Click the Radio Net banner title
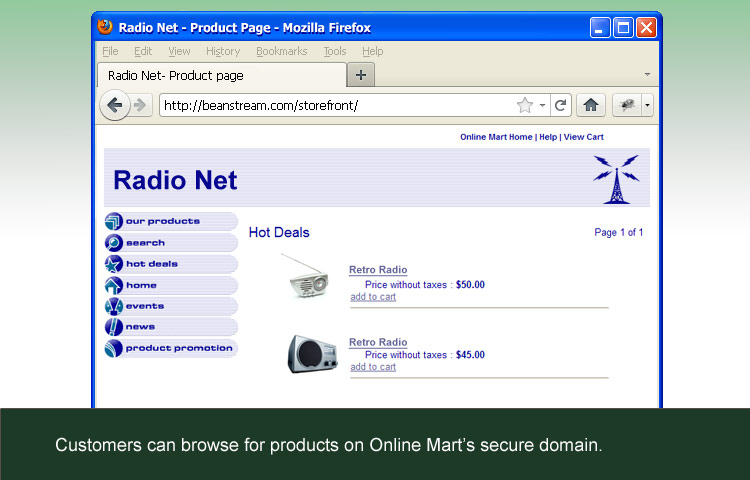Viewport: 750px width, 480px height. coord(175,180)
